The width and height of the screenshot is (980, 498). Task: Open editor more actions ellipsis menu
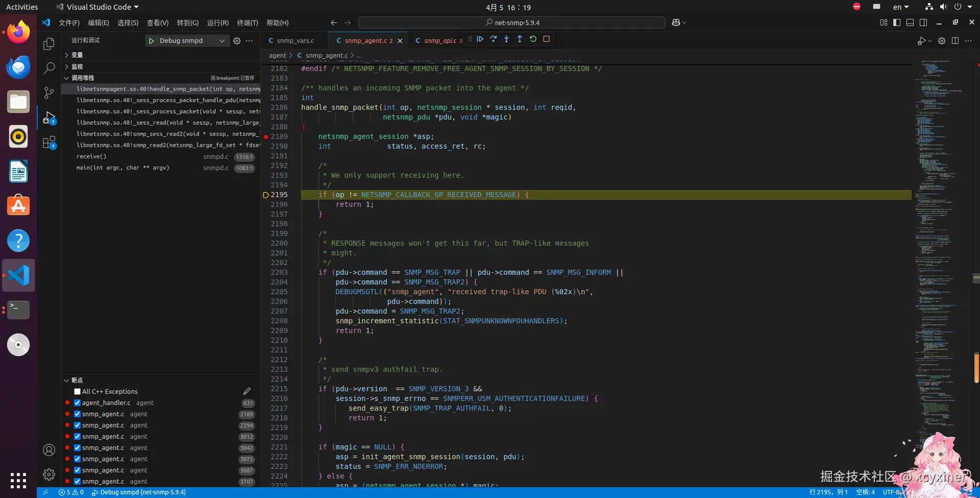pos(968,41)
